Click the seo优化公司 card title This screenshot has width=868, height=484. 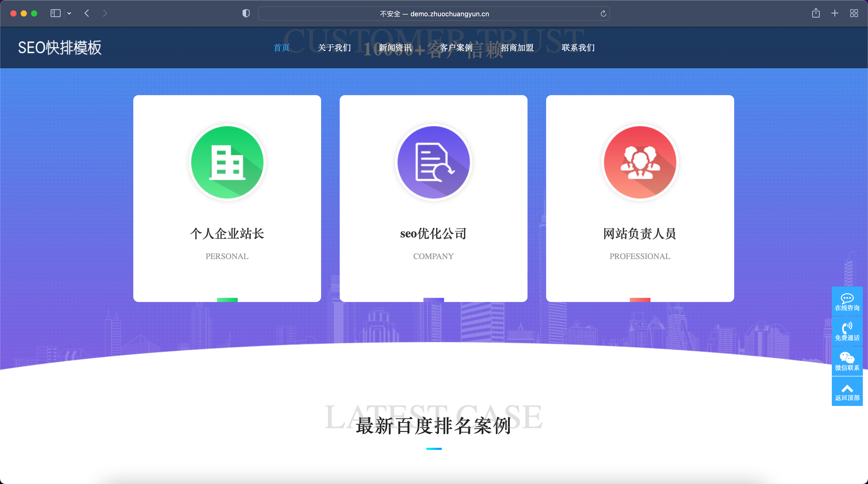pyautogui.click(x=433, y=234)
